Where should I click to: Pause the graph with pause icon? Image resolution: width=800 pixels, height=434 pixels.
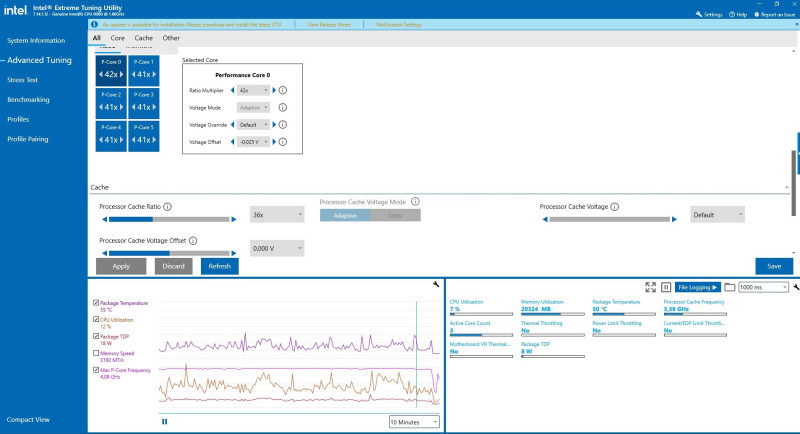[x=164, y=422]
